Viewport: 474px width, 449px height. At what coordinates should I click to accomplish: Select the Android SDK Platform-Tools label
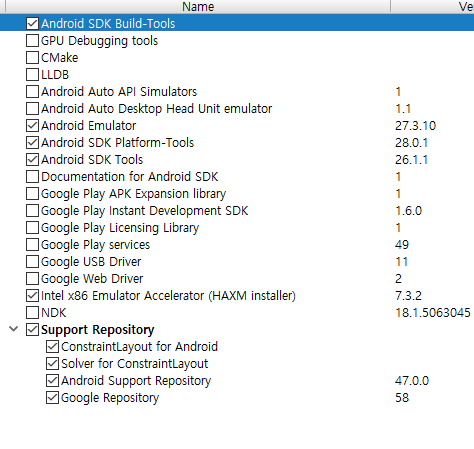[117, 143]
